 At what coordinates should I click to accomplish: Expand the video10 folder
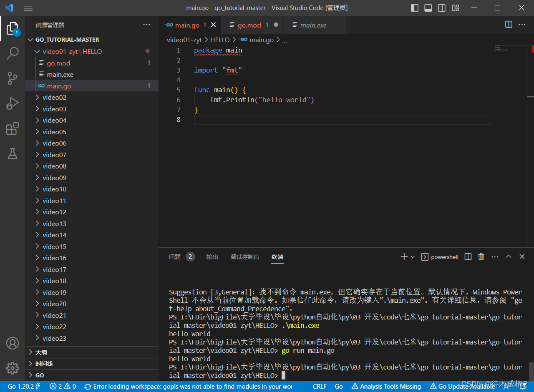92,189
